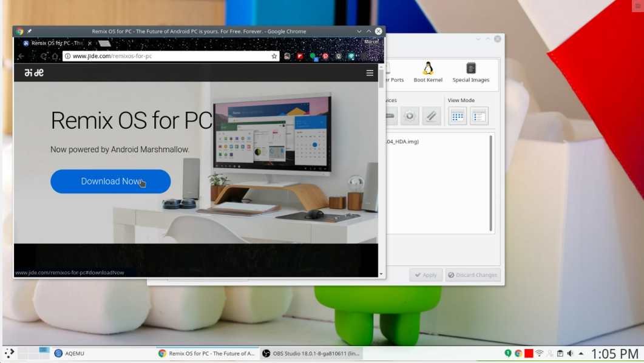
Task: Click the red Flipboard extension icon
Action: (x=300, y=56)
